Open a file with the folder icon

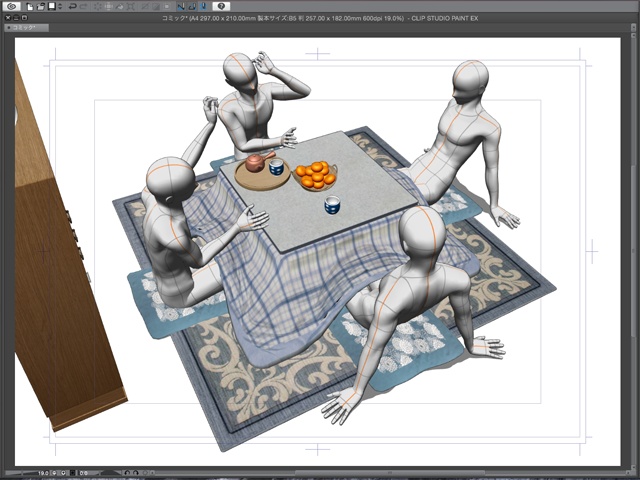[41, 7]
